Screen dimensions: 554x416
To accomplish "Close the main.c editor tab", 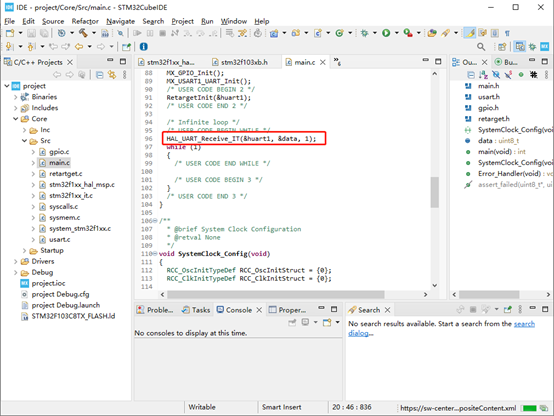I will [323, 62].
